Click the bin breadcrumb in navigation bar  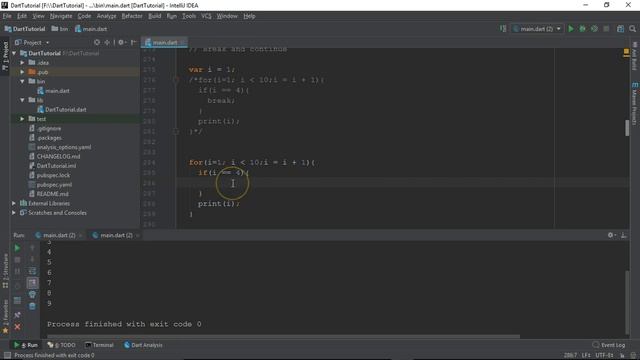[x=60, y=29]
